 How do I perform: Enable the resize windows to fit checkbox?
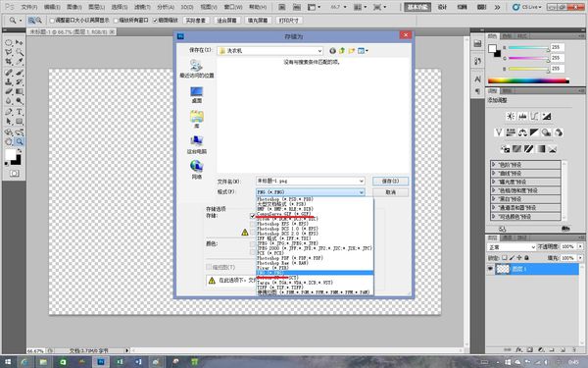(52, 21)
